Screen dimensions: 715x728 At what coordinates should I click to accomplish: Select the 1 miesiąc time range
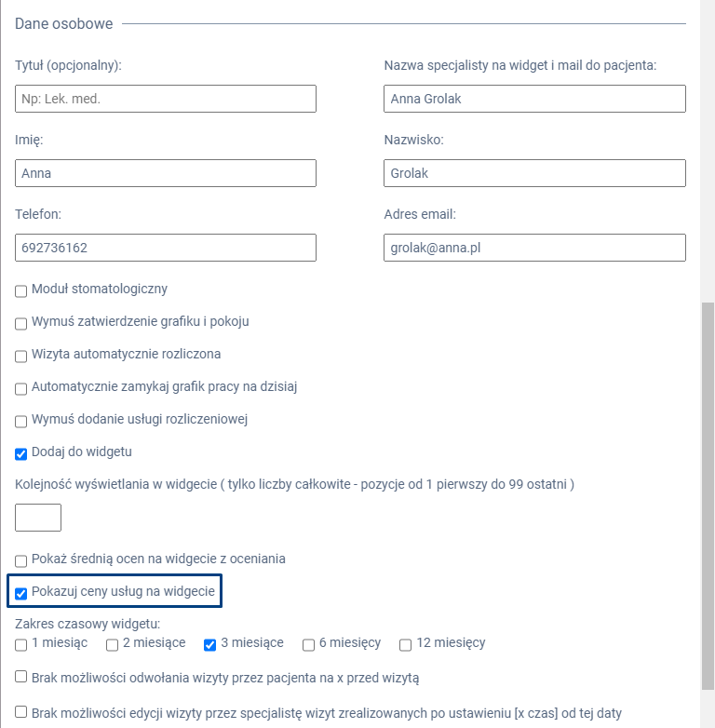[21, 645]
